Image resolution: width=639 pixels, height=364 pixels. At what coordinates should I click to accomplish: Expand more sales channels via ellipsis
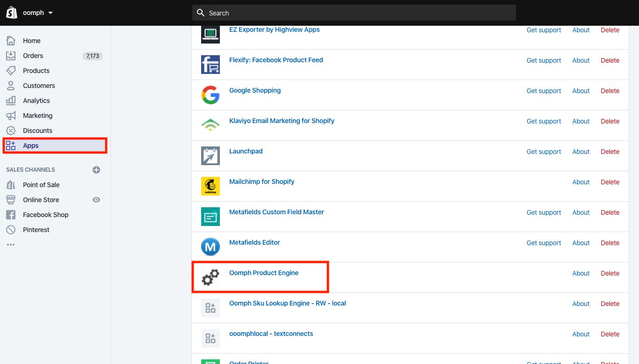coord(11,245)
